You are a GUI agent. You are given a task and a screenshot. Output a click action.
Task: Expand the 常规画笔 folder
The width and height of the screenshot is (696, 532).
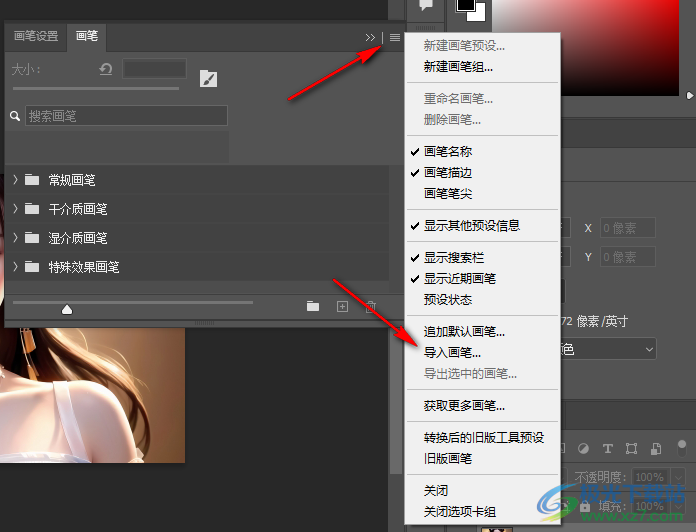coord(16,180)
